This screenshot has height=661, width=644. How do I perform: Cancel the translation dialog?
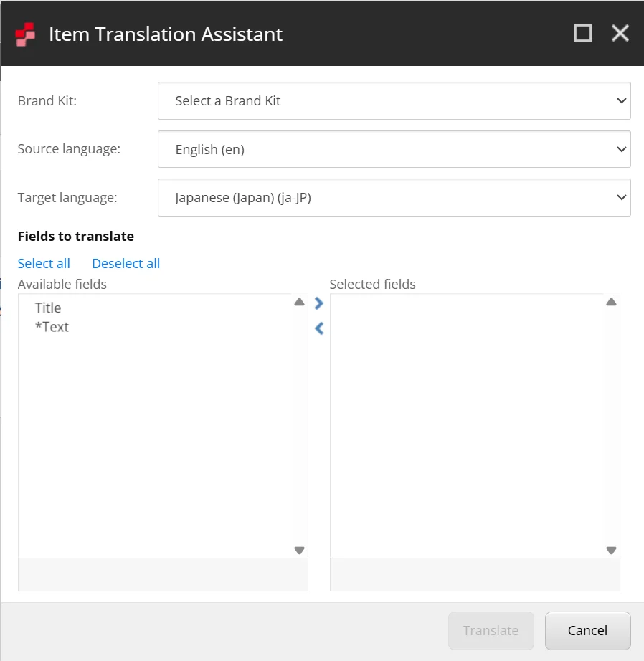588,631
